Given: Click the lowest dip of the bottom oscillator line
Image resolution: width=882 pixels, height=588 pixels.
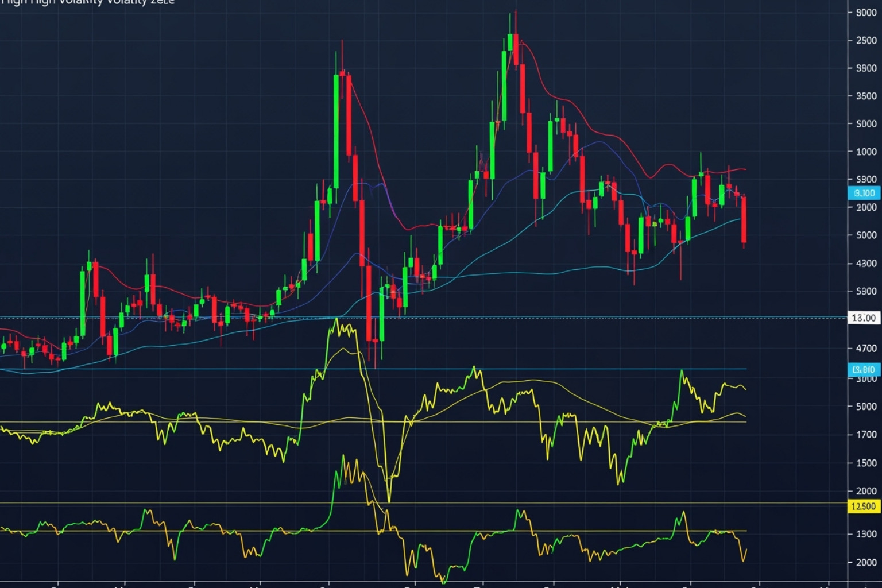Looking at the screenshot, I should [x=443, y=581].
